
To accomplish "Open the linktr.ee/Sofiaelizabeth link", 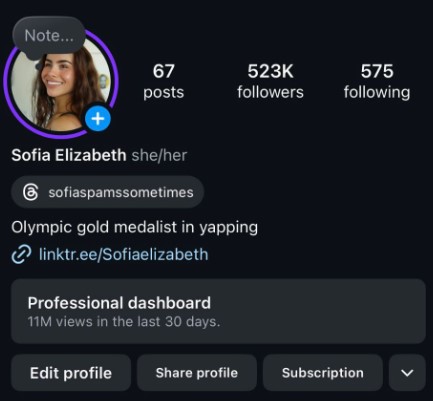I will point(124,254).
